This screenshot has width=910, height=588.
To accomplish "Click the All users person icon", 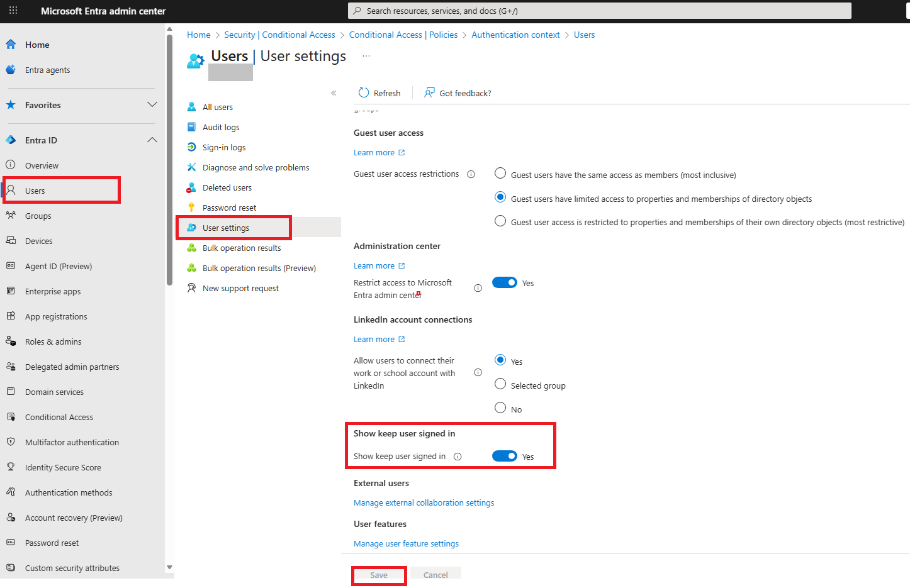I will (192, 107).
